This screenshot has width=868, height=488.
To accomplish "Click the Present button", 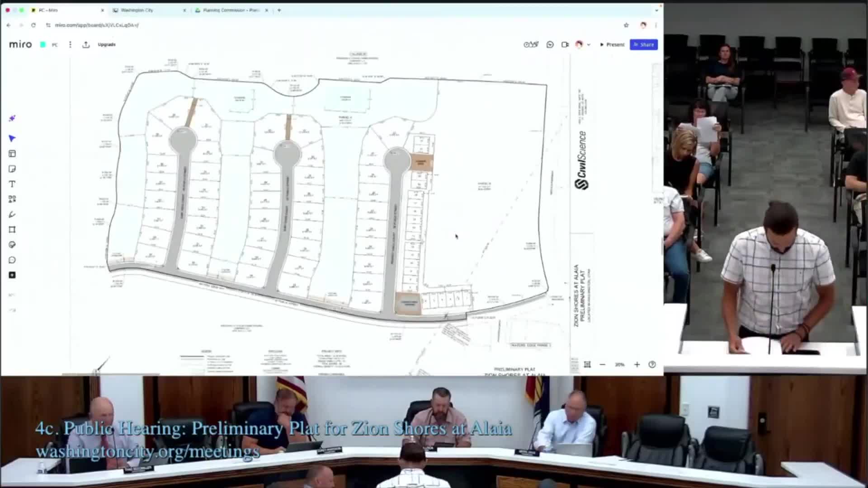I will pos(612,45).
